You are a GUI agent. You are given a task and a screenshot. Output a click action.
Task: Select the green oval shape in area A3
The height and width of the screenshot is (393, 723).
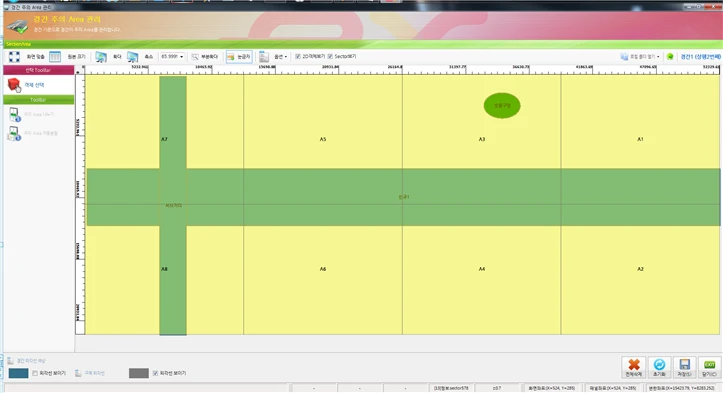(502, 106)
